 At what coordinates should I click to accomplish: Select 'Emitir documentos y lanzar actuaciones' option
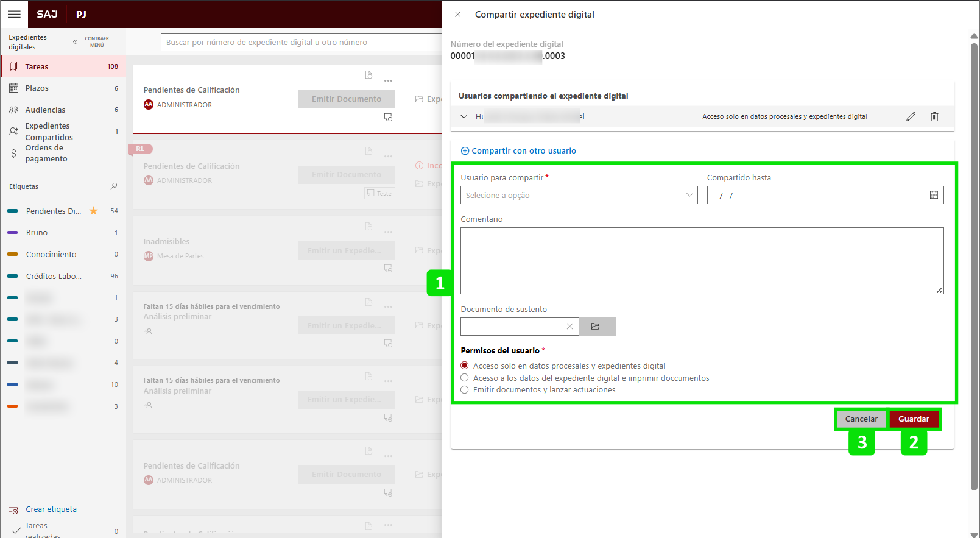pos(465,390)
